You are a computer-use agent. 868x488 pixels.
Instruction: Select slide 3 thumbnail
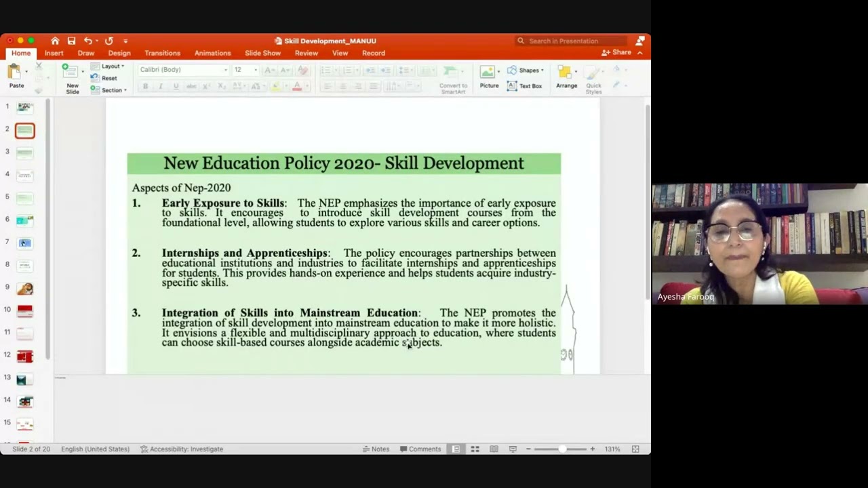coord(25,152)
